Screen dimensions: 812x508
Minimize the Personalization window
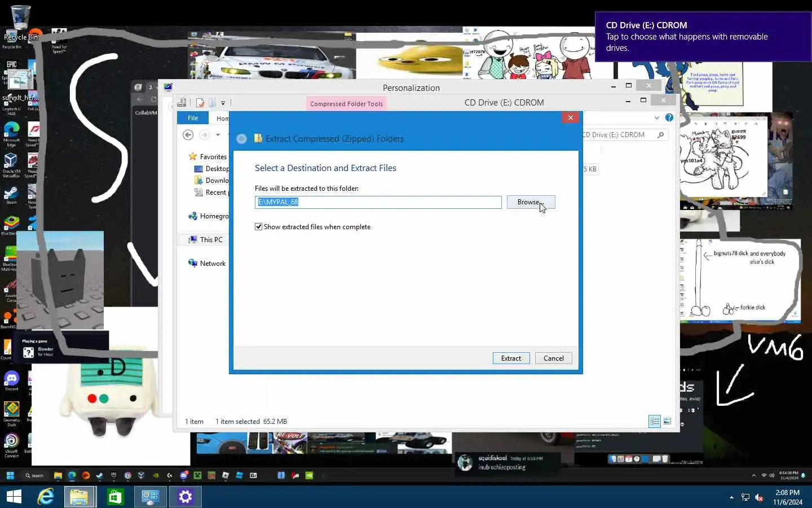[613, 86]
